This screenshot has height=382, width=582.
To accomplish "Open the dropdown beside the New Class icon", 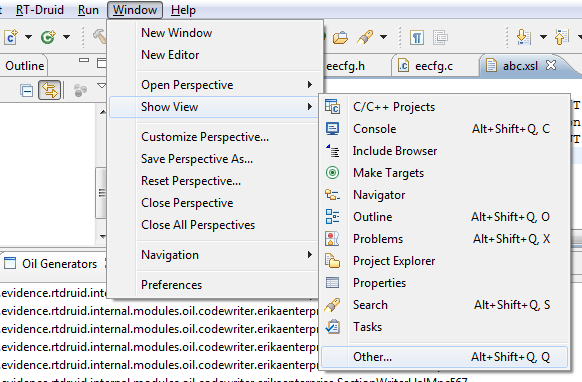I will 66,37.
